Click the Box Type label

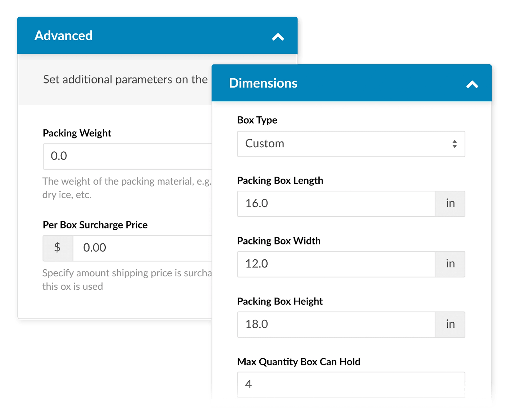point(257,120)
